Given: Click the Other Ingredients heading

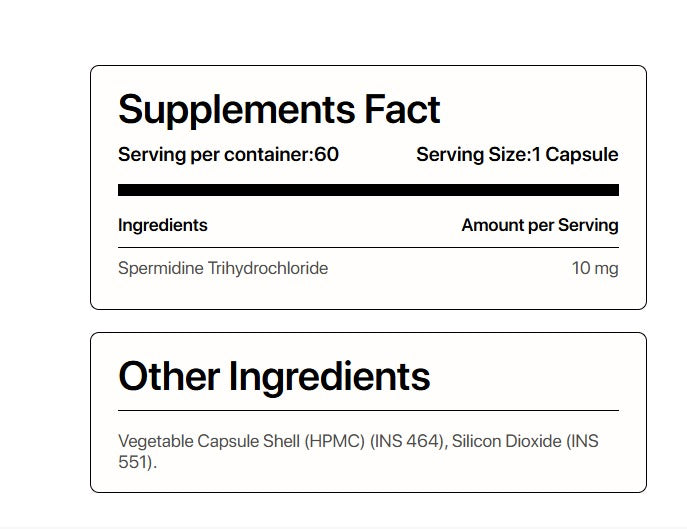Looking at the screenshot, I should 274,376.
